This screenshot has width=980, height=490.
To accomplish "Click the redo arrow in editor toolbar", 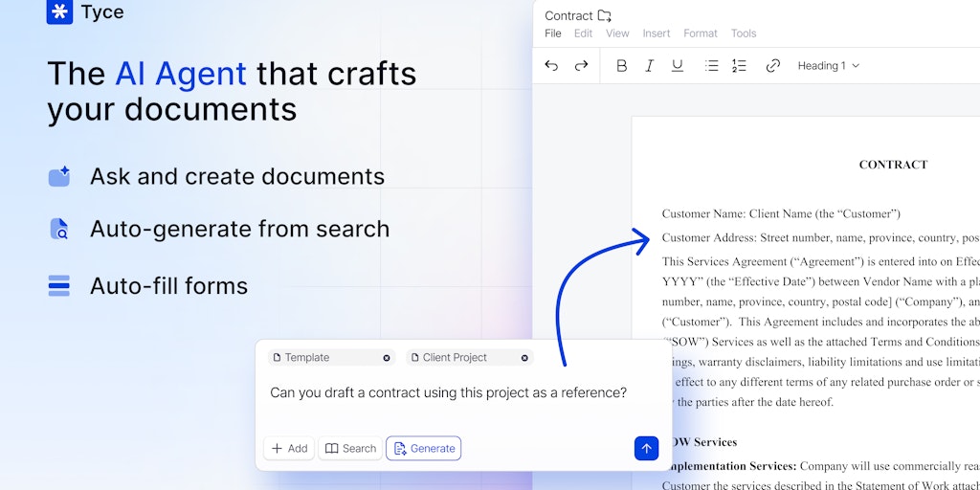I will [581, 66].
